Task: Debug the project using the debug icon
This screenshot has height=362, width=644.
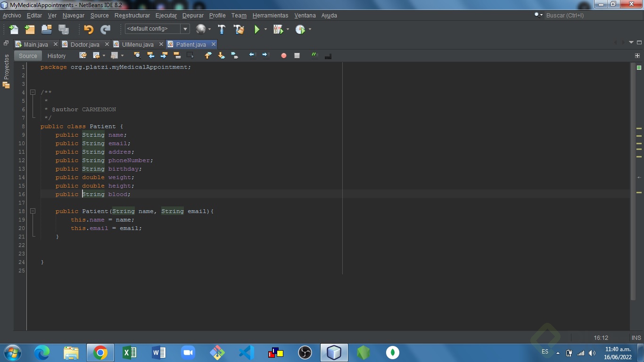Action: coord(278,29)
